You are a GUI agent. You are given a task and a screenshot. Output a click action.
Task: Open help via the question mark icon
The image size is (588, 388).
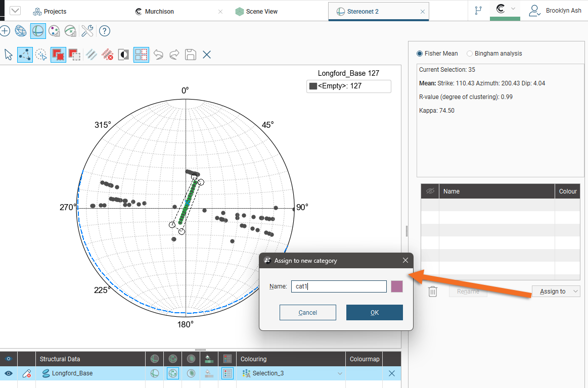coord(105,31)
